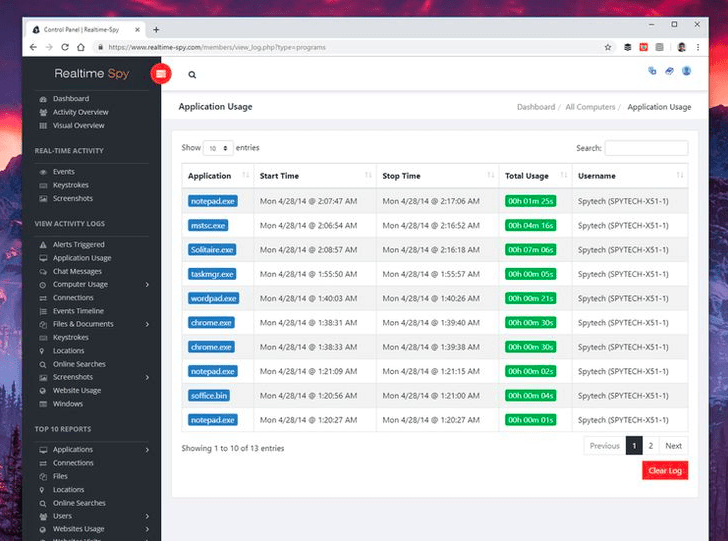Close the Control Panel browser tab
This screenshot has width=728, height=541.
click(137, 30)
